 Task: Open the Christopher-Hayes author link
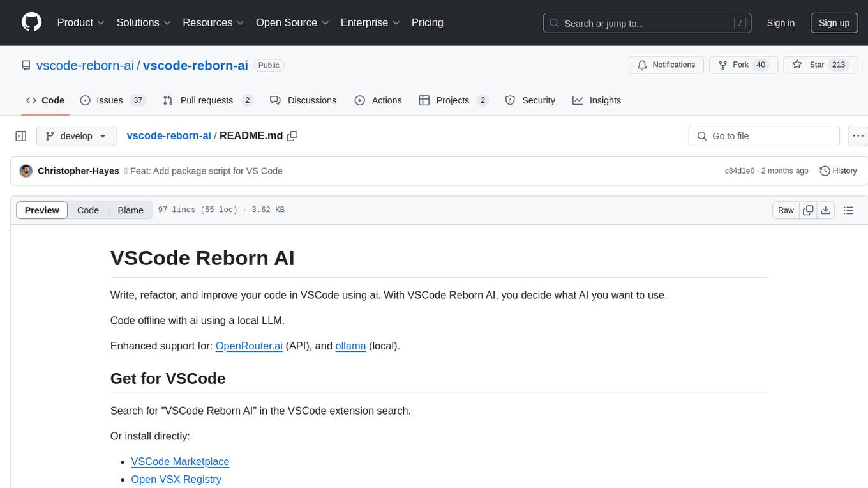tap(79, 171)
